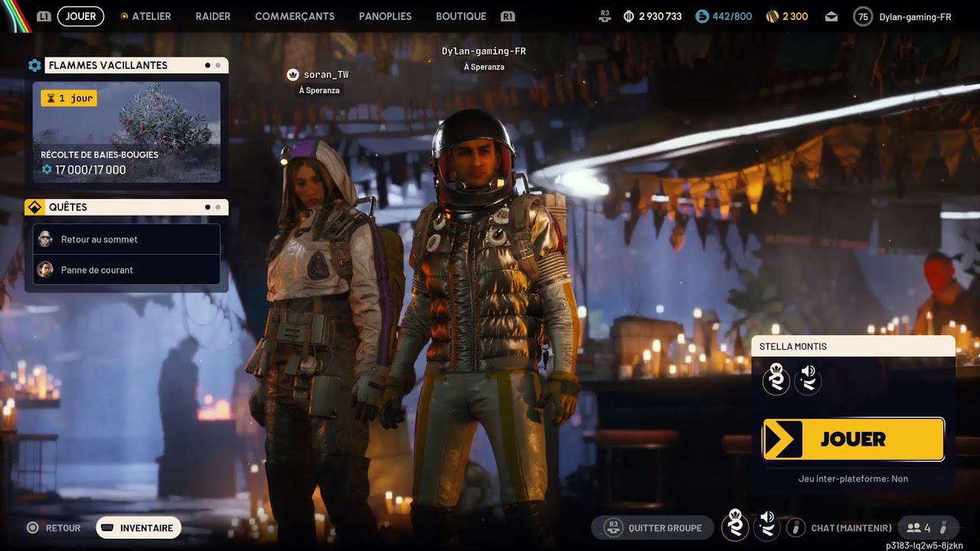Go to the Commerçants tab
This screenshot has width=980, height=551.
[x=295, y=16]
